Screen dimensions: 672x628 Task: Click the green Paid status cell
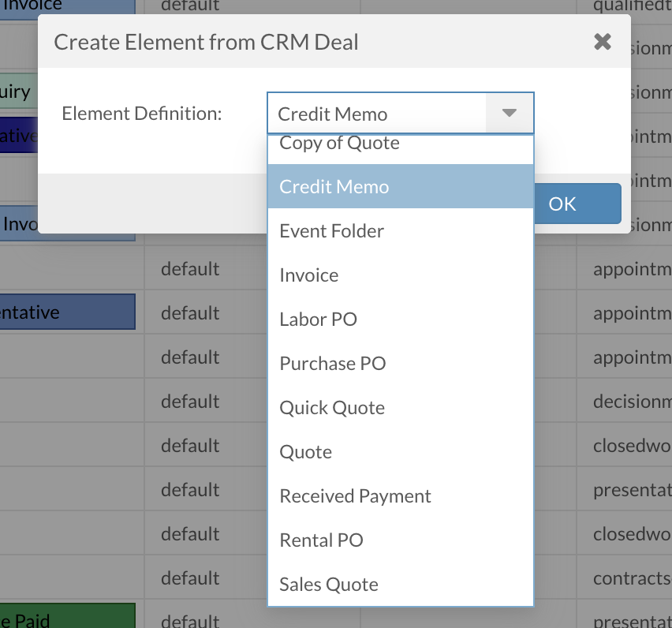[68, 617]
